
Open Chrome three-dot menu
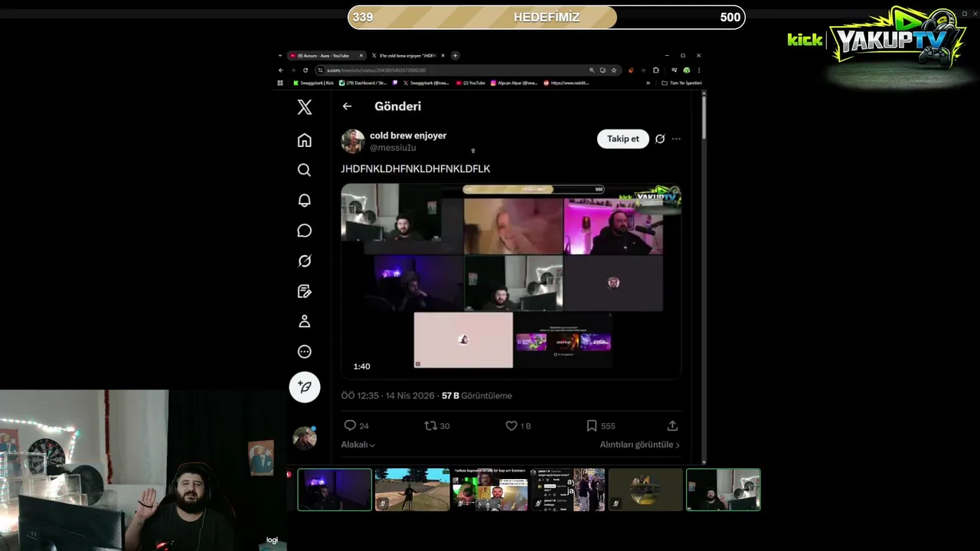coord(698,70)
